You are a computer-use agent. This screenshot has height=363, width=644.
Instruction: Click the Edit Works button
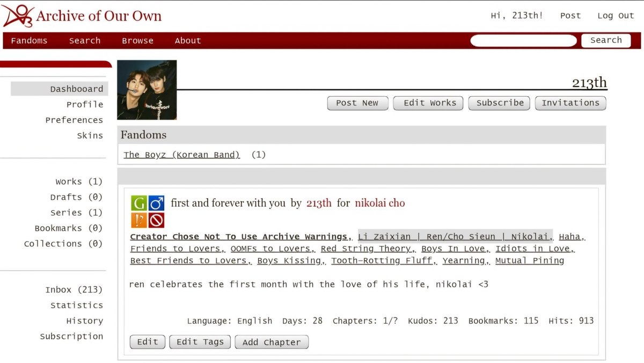pos(428,103)
